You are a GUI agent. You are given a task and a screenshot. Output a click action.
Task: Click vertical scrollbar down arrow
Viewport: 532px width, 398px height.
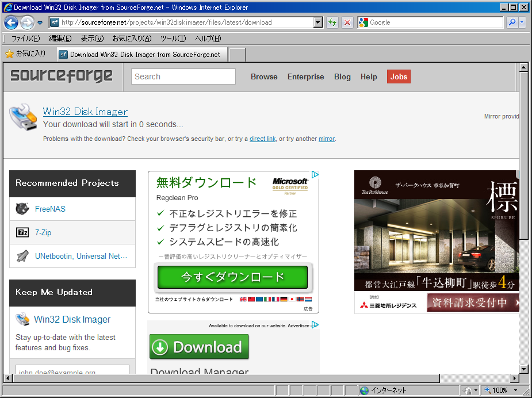tap(523, 369)
